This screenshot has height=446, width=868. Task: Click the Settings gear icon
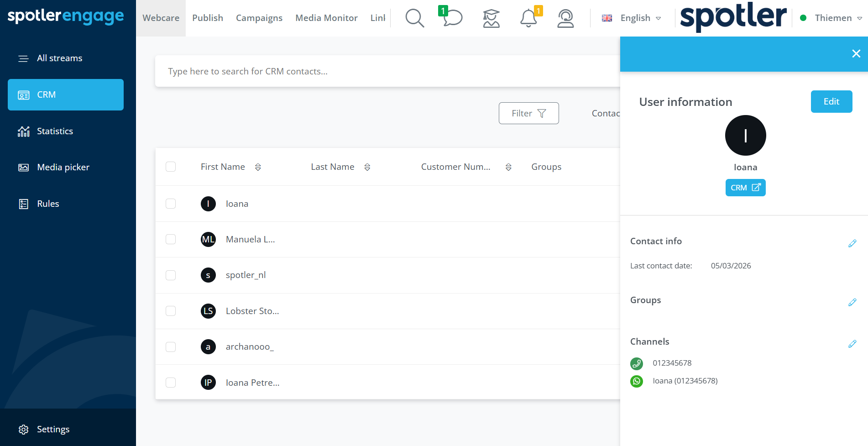click(23, 430)
